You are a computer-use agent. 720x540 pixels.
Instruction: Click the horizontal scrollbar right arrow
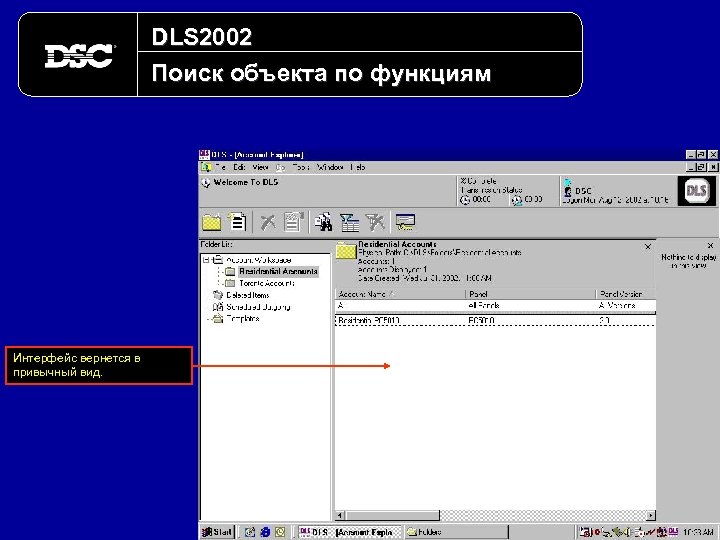coord(651,515)
